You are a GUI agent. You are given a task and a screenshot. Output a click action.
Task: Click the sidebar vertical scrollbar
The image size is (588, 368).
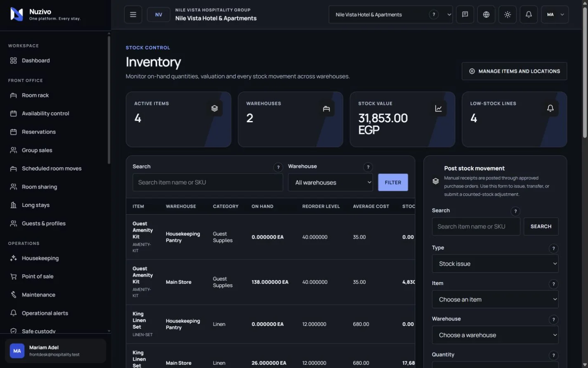pyautogui.click(x=109, y=99)
